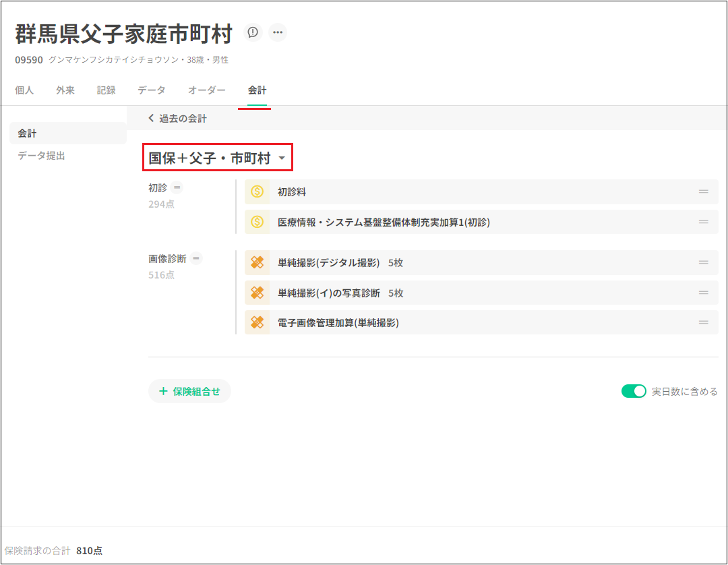Image resolution: width=728 pixels, height=565 pixels.
Task: Open the 国保＋父子・市町村 insurance dropdown
Action: click(x=217, y=158)
